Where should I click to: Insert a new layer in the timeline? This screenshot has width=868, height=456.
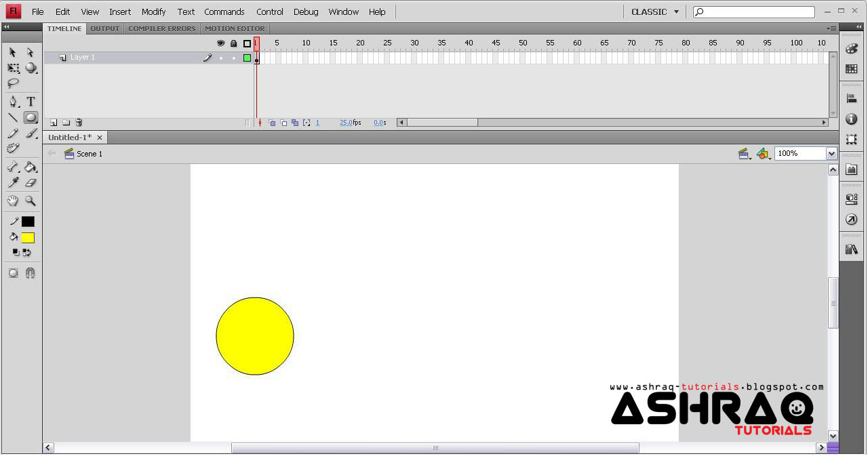(x=53, y=122)
